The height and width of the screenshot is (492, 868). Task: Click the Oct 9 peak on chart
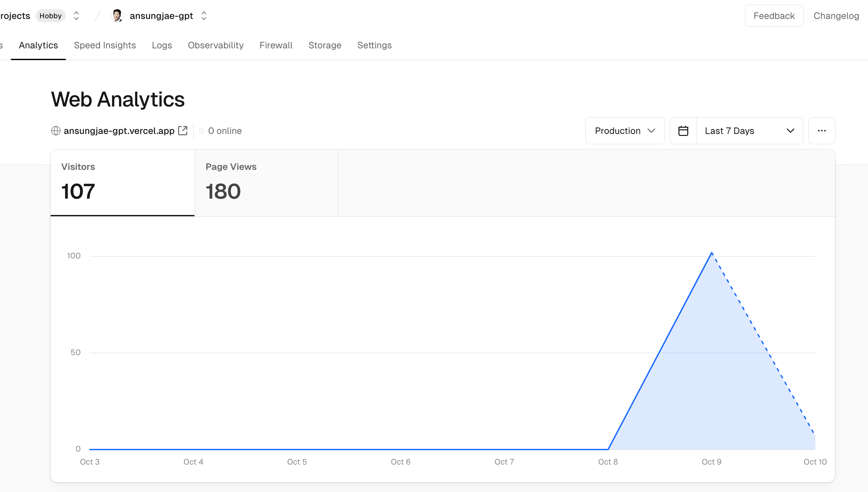pyautogui.click(x=712, y=253)
